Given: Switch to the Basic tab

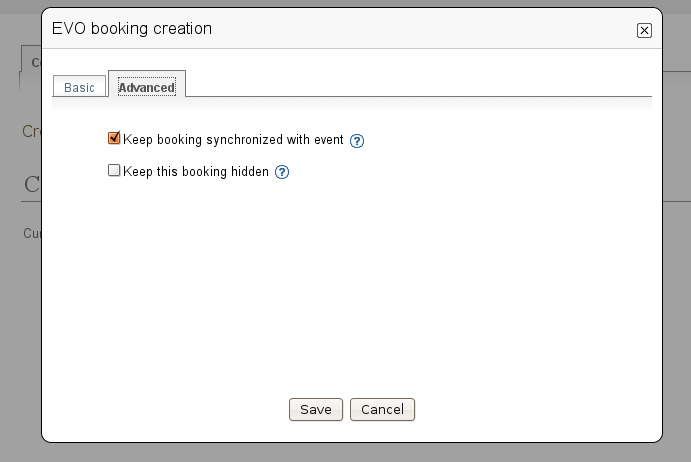Looking at the screenshot, I should pyautogui.click(x=79, y=87).
